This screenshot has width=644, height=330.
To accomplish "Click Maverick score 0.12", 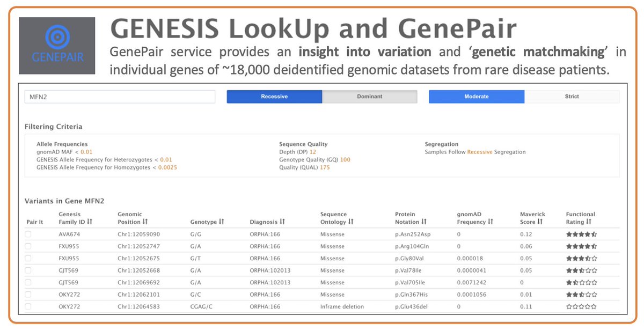I will pyautogui.click(x=525, y=234).
